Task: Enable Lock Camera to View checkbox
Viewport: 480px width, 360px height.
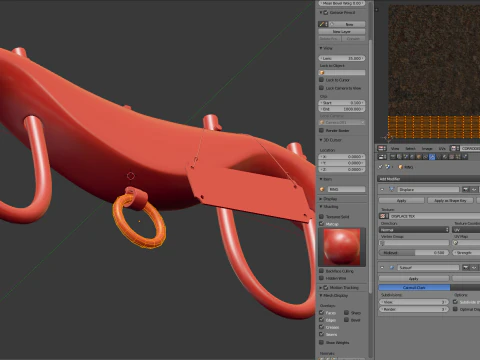Action: click(321, 88)
